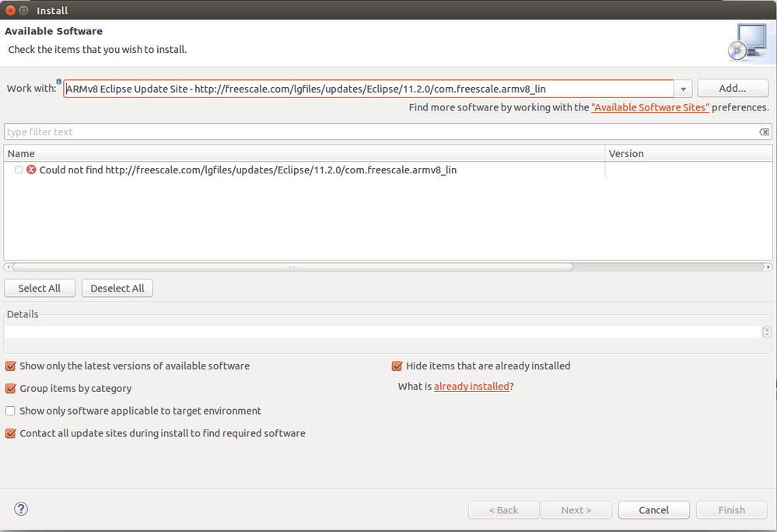This screenshot has width=777, height=532.
Task: Click the info decorator beside Work with
Action: 59,81
